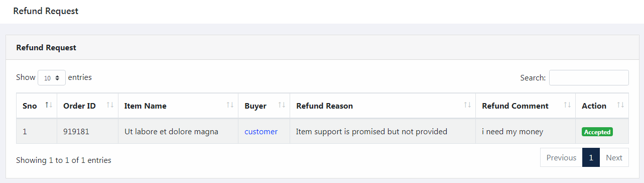Sort by Action column arrows icon
644x183 pixels.
pos(620,105)
